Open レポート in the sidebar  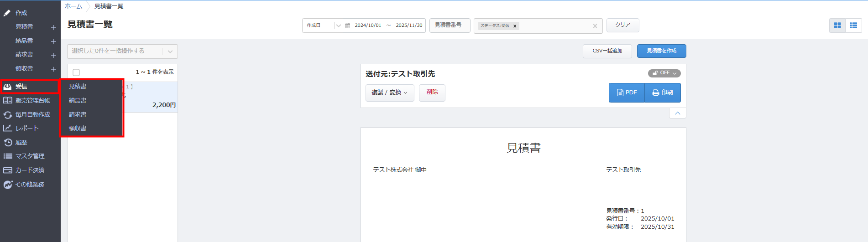[26, 129]
